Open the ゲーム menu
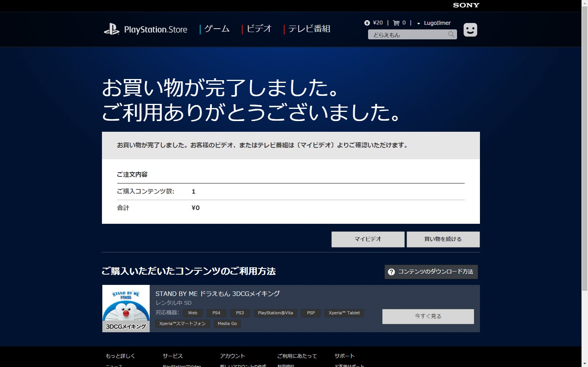Viewport: 588px width, 367px height. click(217, 29)
